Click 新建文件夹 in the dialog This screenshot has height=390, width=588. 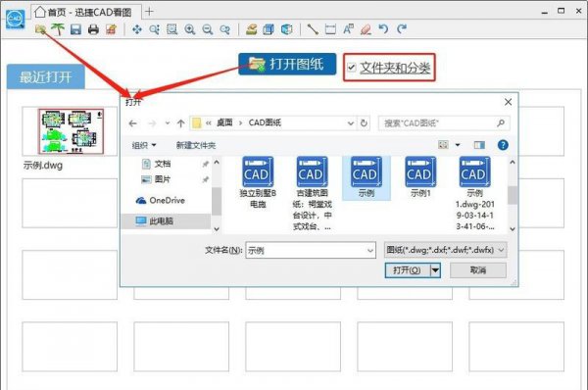(x=196, y=145)
